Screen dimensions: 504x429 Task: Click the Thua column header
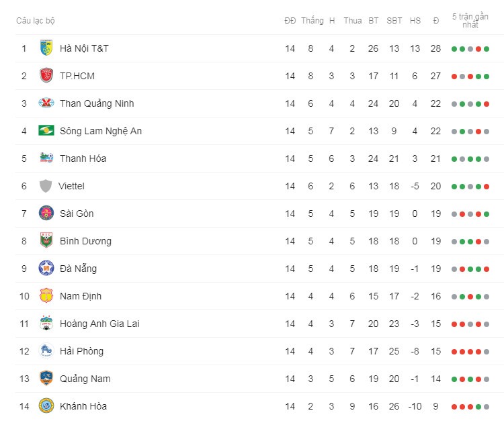point(353,21)
